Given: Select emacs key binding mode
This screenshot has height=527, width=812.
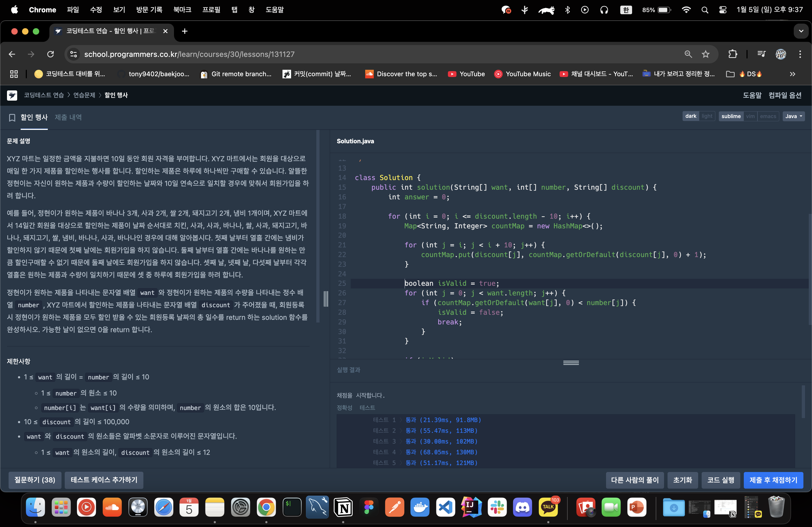Looking at the screenshot, I should click(768, 116).
